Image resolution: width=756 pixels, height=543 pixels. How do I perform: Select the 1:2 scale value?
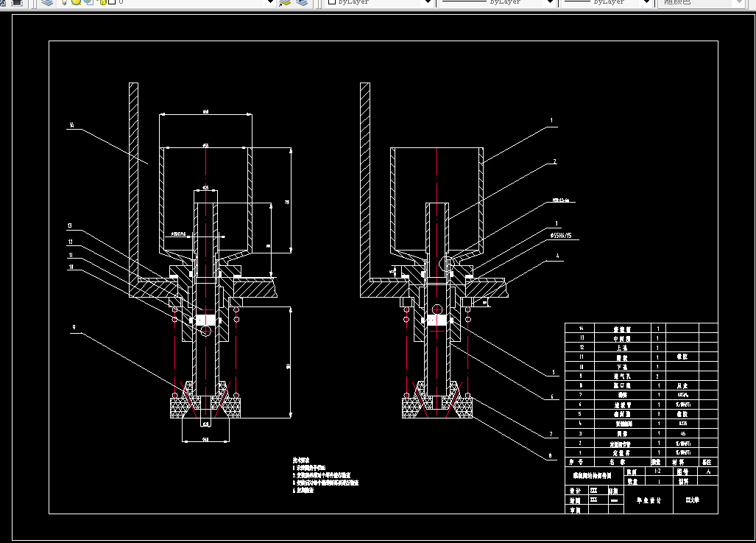tap(657, 471)
